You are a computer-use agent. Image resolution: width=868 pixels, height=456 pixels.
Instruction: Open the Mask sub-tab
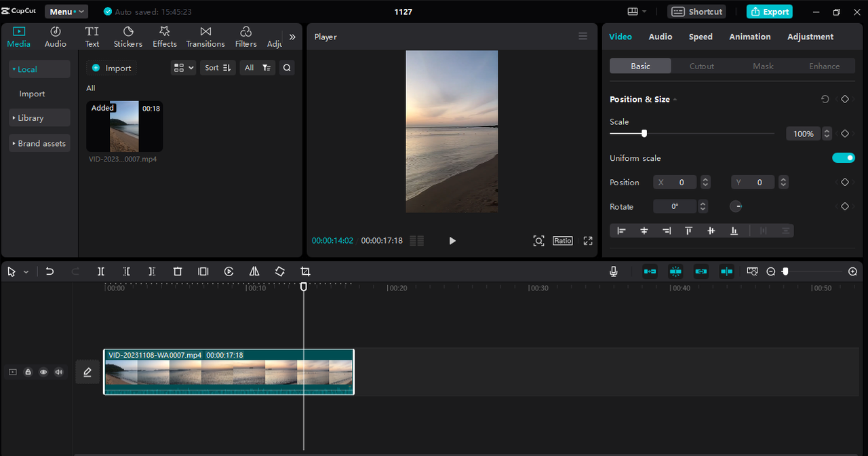(x=763, y=66)
